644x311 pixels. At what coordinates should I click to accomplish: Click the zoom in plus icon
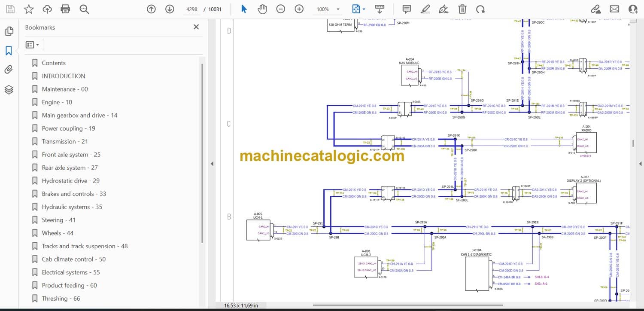[299, 9]
